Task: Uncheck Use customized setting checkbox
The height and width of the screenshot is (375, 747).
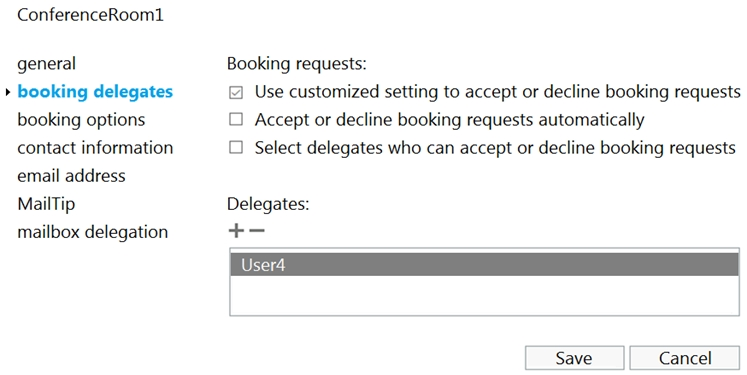Action: tap(236, 92)
